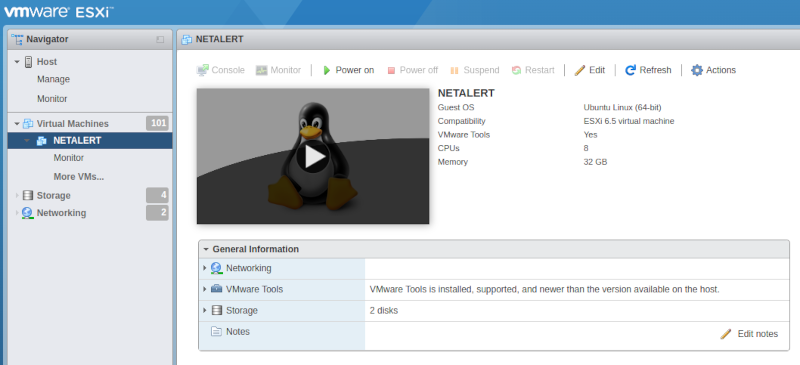Click the Networking count badge 2
800x365 pixels.
157,212
